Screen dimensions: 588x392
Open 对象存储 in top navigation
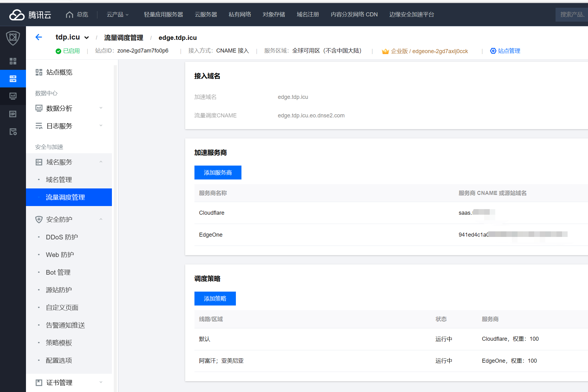274,15
